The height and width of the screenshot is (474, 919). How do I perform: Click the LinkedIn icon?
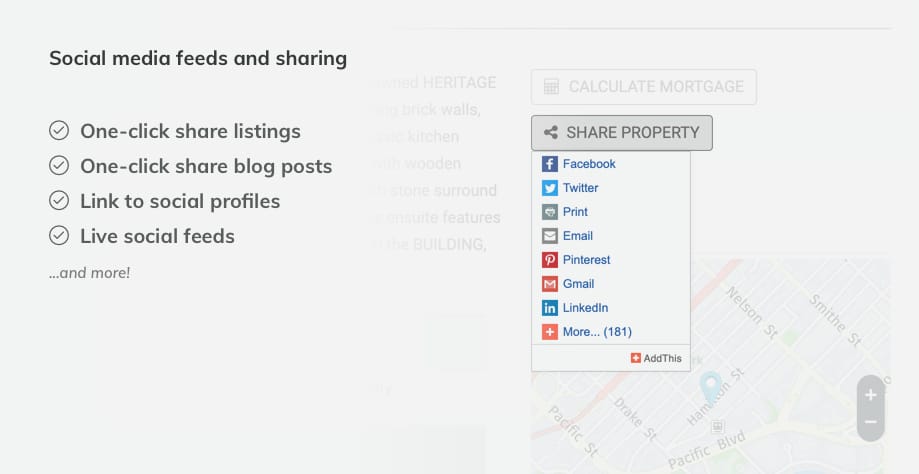point(550,308)
